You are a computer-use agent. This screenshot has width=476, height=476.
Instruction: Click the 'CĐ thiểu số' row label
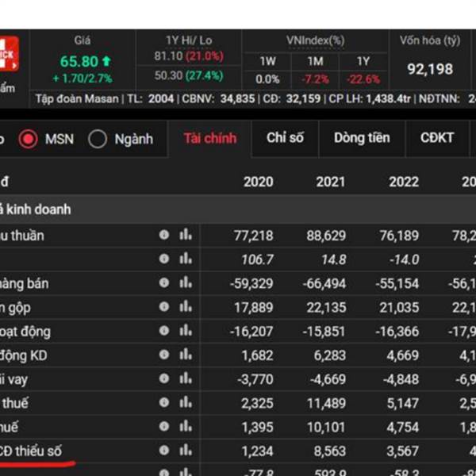pos(31,451)
